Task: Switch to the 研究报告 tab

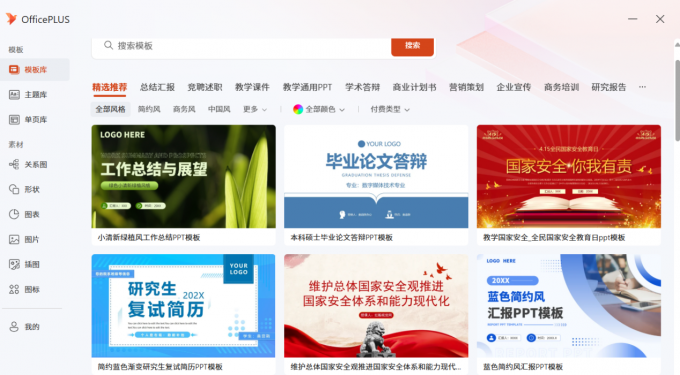Action: tap(609, 87)
